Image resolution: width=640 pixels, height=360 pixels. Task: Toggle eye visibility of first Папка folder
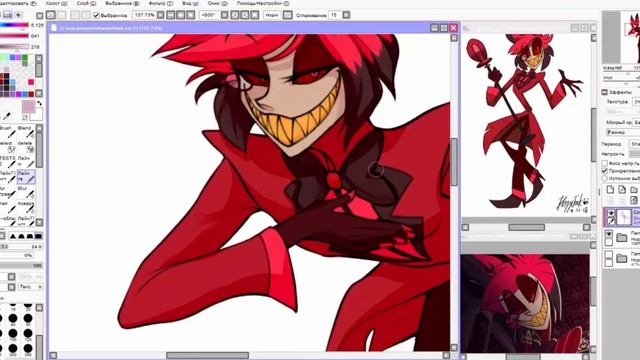tap(609, 233)
